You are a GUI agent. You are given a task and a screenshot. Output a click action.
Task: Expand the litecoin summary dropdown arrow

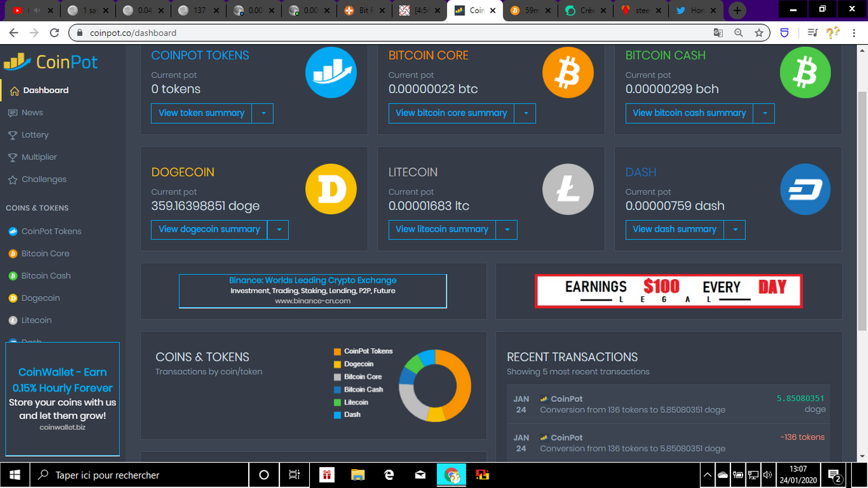coord(507,230)
